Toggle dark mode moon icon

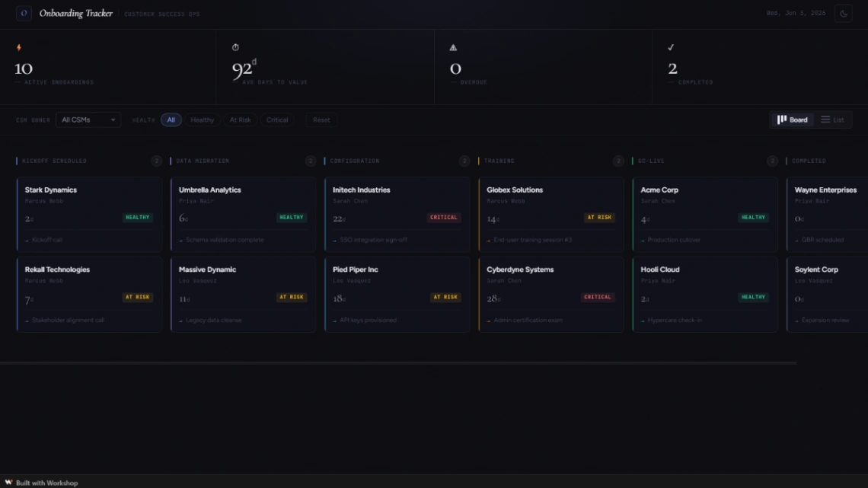tap(843, 13)
